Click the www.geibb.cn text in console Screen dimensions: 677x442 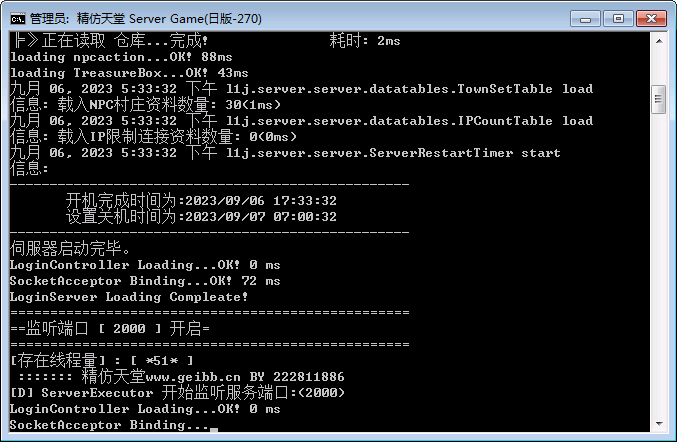[x=193, y=377]
